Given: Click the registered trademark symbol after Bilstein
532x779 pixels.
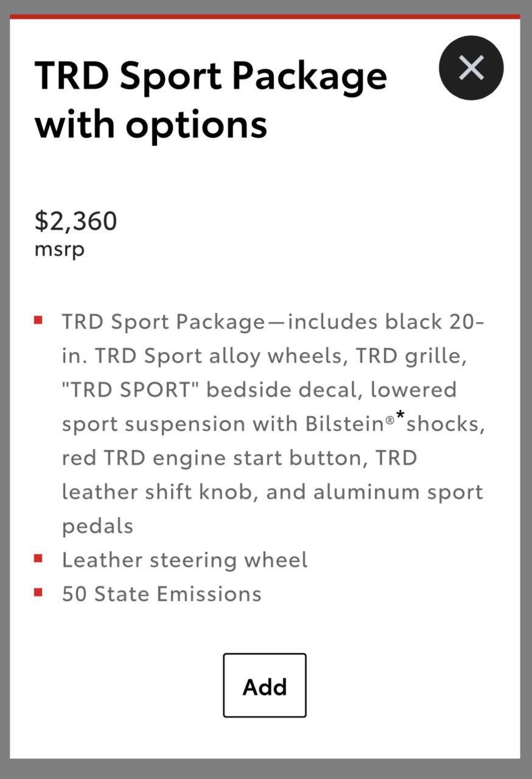Looking at the screenshot, I should pyautogui.click(x=390, y=420).
